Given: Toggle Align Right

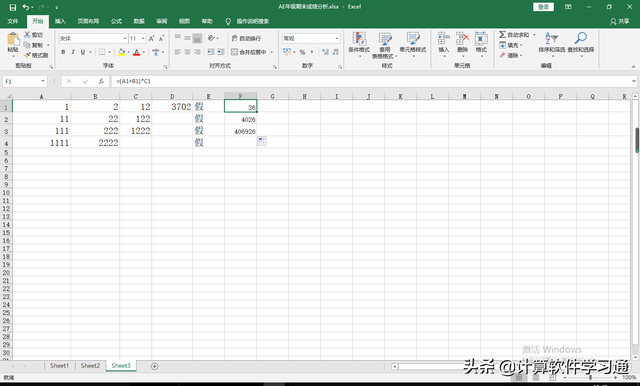Looking at the screenshot, I should tap(197, 52).
